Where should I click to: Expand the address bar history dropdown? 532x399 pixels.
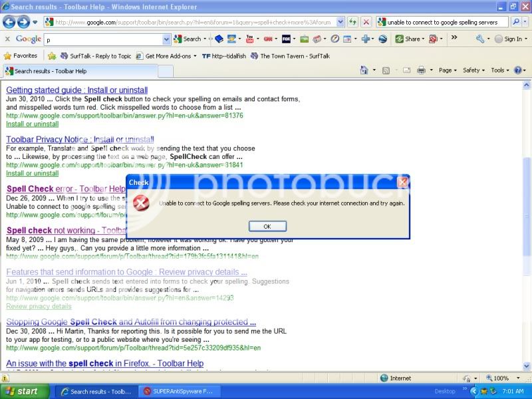click(x=340, y=23)
